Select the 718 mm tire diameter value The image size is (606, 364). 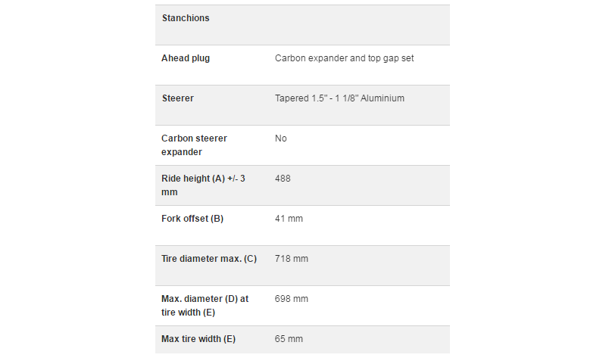(292, 259)
